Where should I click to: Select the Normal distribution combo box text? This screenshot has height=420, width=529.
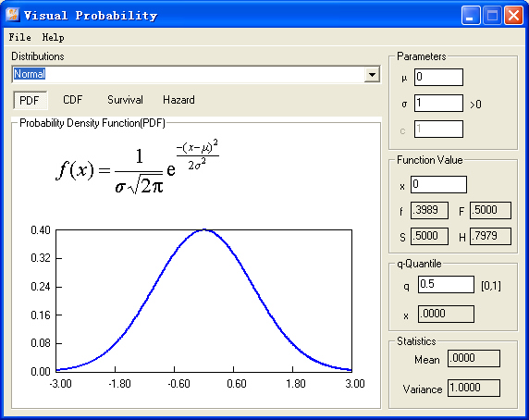pos(30,74)
